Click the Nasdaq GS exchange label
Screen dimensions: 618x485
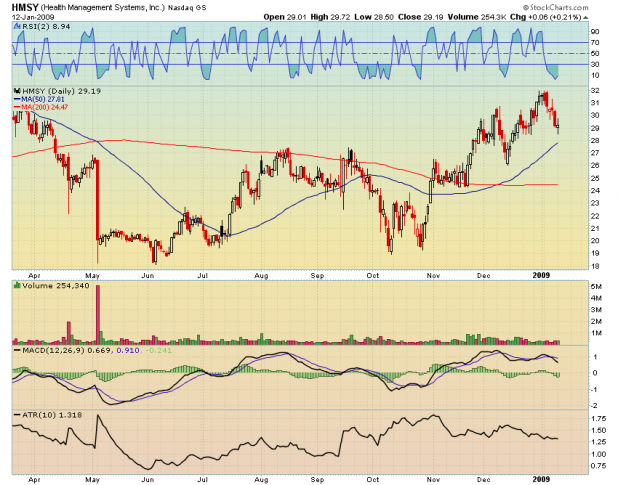point(187,8)
